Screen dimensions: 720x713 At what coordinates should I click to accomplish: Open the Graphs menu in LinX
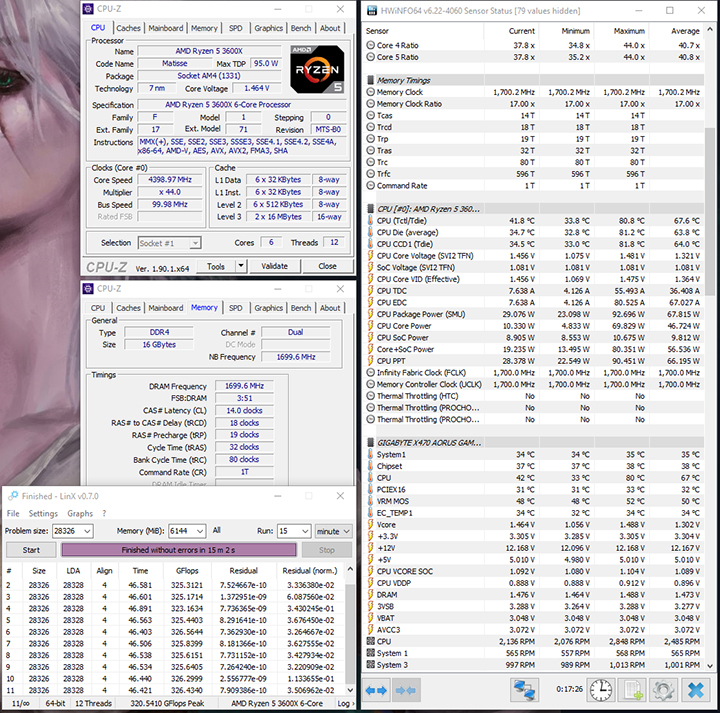coord(80,514)
